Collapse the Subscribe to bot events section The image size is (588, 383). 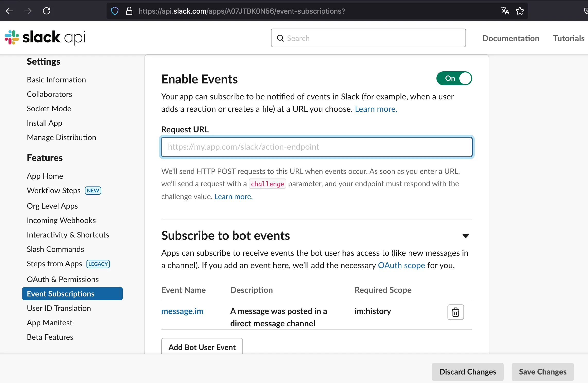click(x=466, y=236)
